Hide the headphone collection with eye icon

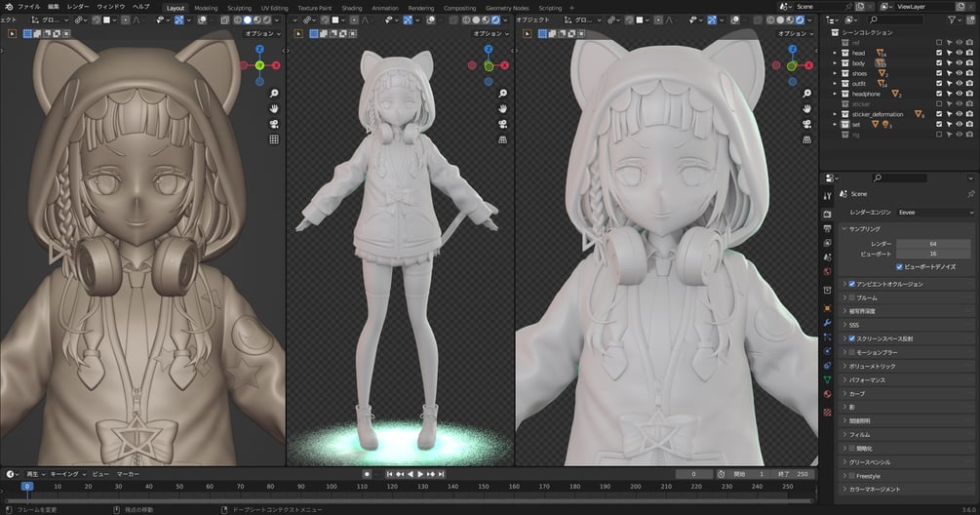coord(960,94)
